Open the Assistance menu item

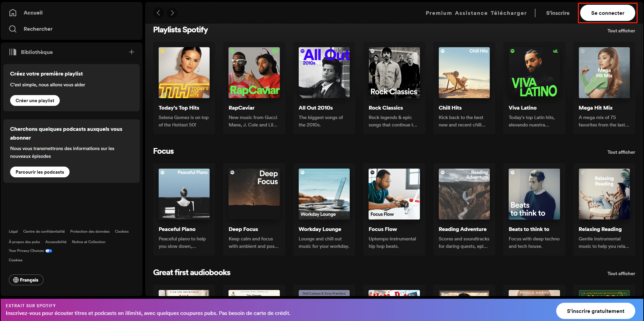[471, 13]
